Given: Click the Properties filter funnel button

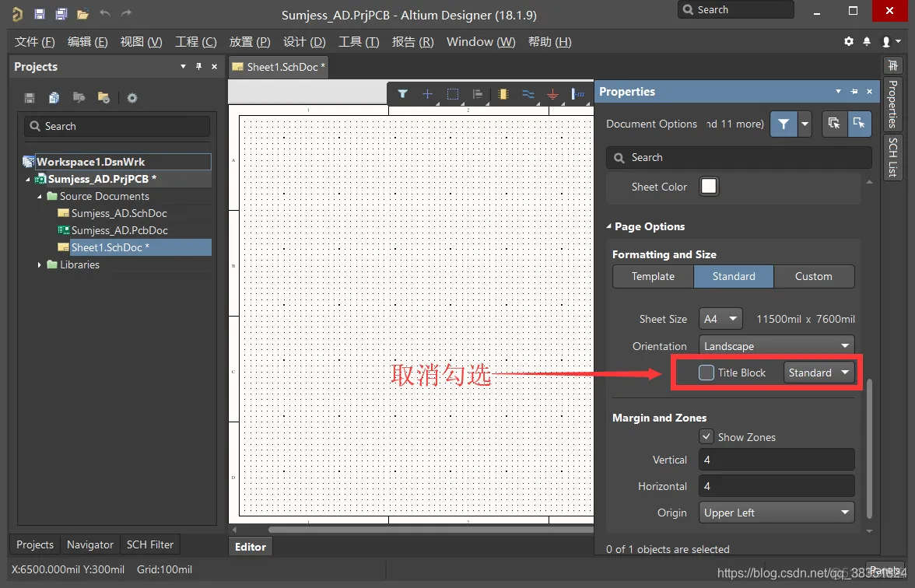Looking at the screenshot, I should tap(784, 124).
